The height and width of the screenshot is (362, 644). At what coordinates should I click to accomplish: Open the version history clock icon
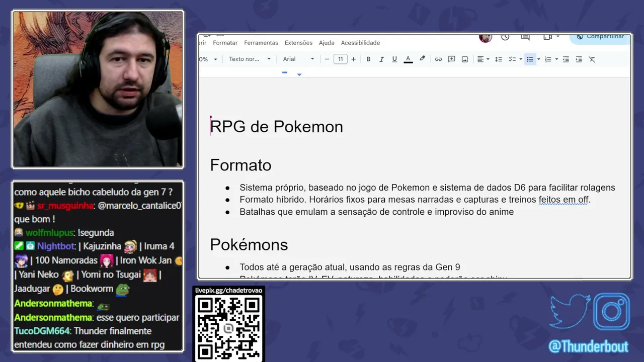tap(505, 37)
